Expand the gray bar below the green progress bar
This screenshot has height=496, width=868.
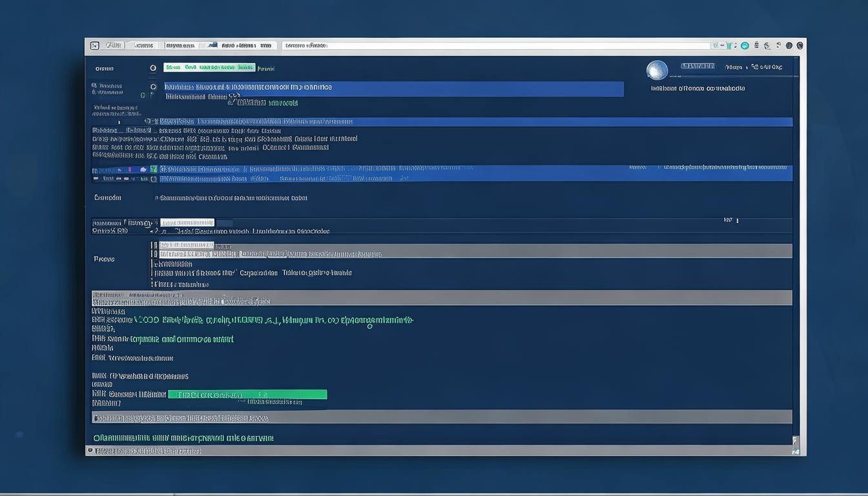442,417
